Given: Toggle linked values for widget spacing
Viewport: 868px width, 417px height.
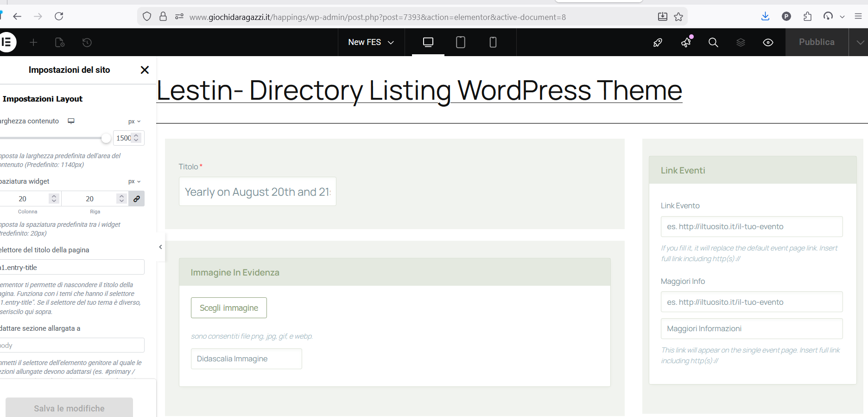Looking at the screenshot, I should click(137, 199).
